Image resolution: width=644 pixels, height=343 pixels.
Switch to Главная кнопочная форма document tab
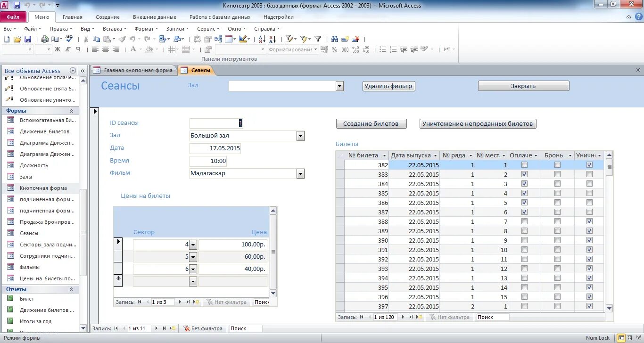(x=134, y=70)
